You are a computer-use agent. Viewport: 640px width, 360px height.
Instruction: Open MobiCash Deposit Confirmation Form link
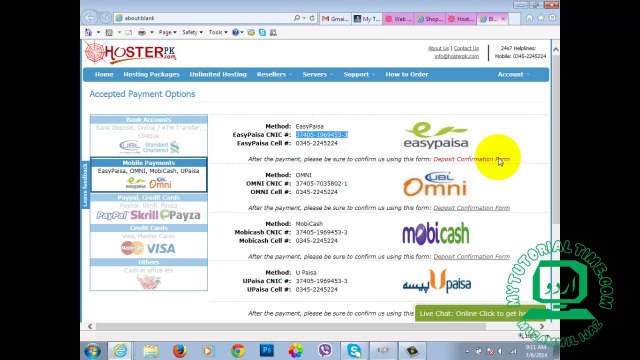point(471,257)
